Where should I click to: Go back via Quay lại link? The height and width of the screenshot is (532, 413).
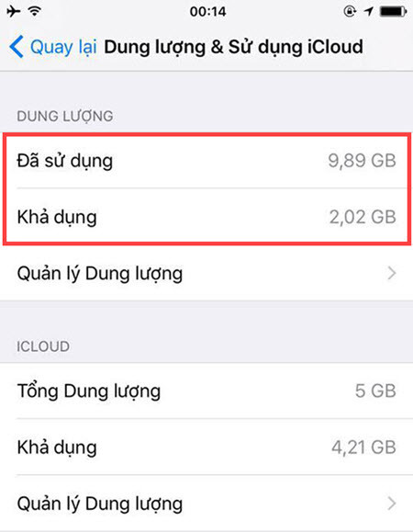(63, 47)
